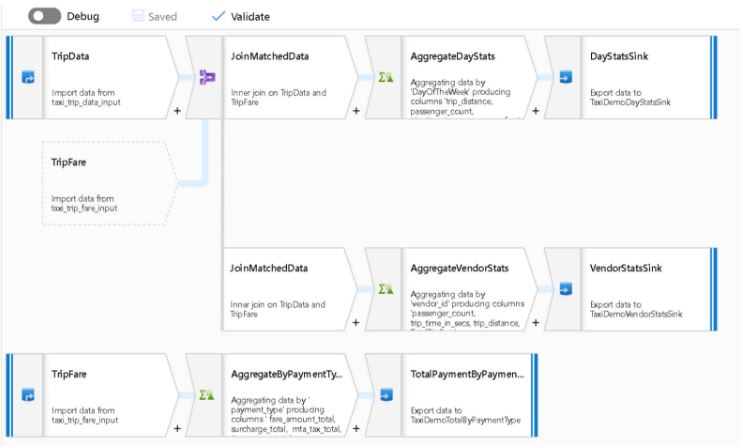Select the JoinMatchedData node feeding AggregateVendorStats
743x448 pixels.
(x=285, y=289)
